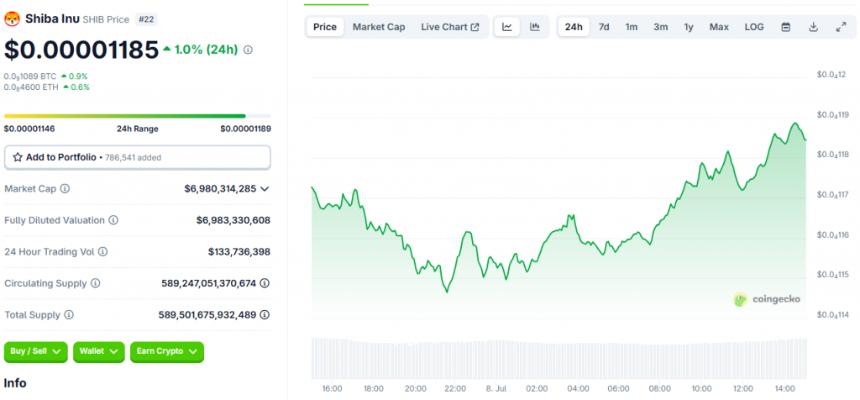Click info icon next to Market Cap

click(x=66, y=188)
